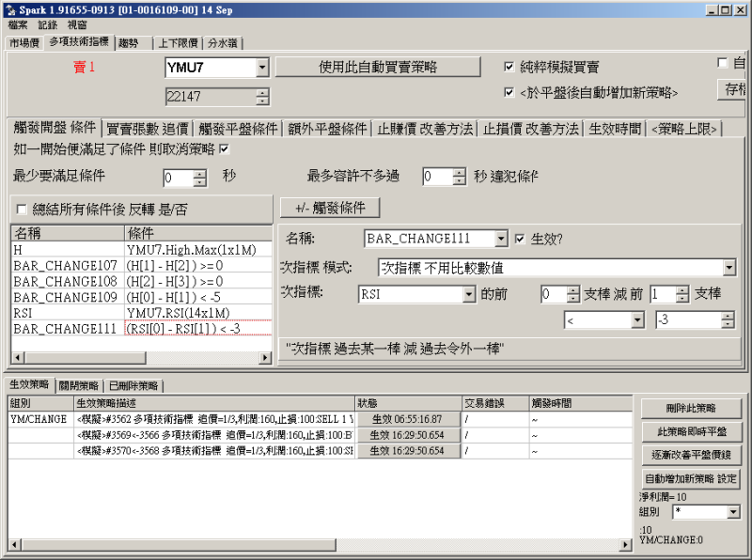Click the 刪除此策略 button
This screenshot has width=752, height=560.
[x=690, y=408]
